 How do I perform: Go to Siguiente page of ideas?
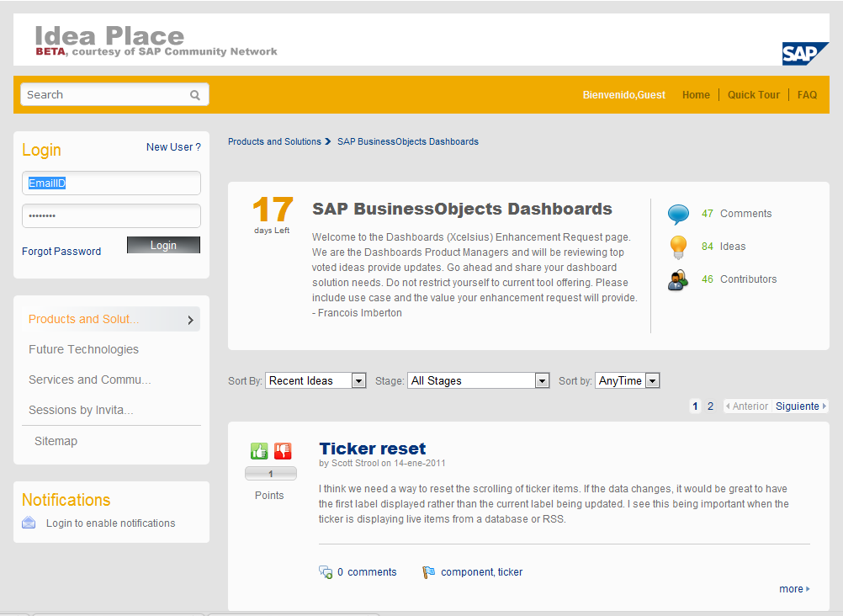click(800, 406)
